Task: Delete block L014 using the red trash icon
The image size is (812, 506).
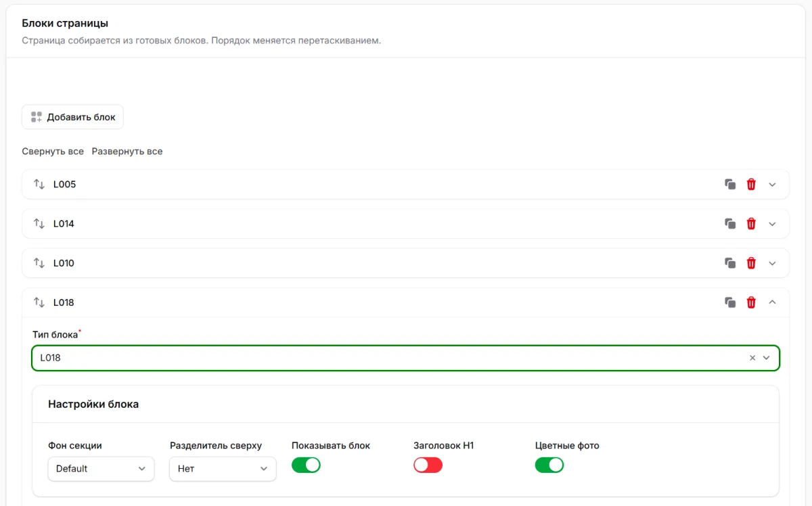Action: pos(751,223)
